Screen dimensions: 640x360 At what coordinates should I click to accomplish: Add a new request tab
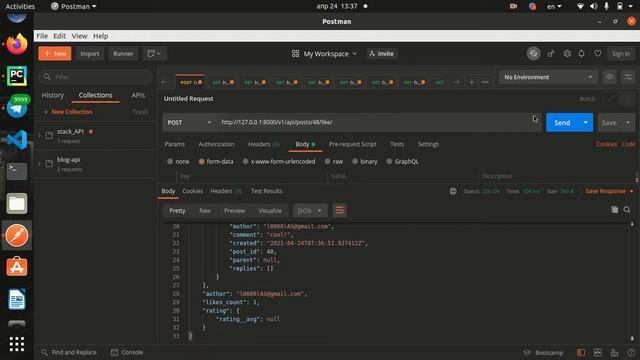(x=471, y=82)
